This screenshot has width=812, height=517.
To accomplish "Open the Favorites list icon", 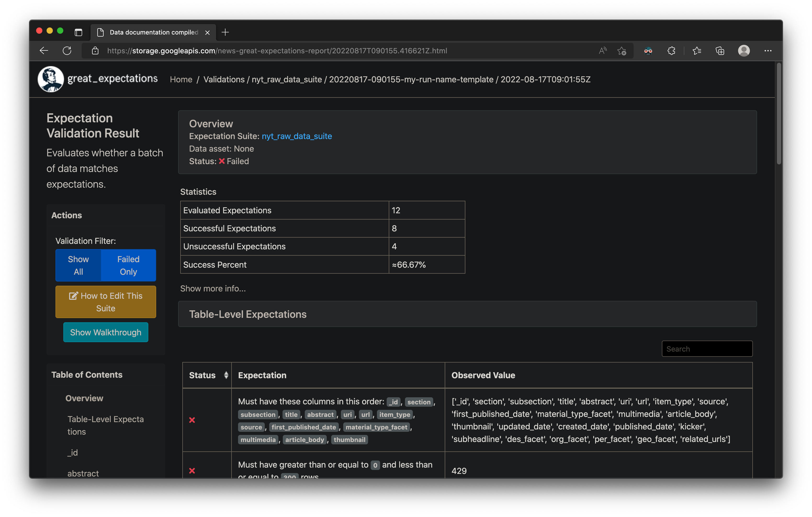I will point(697,50).
